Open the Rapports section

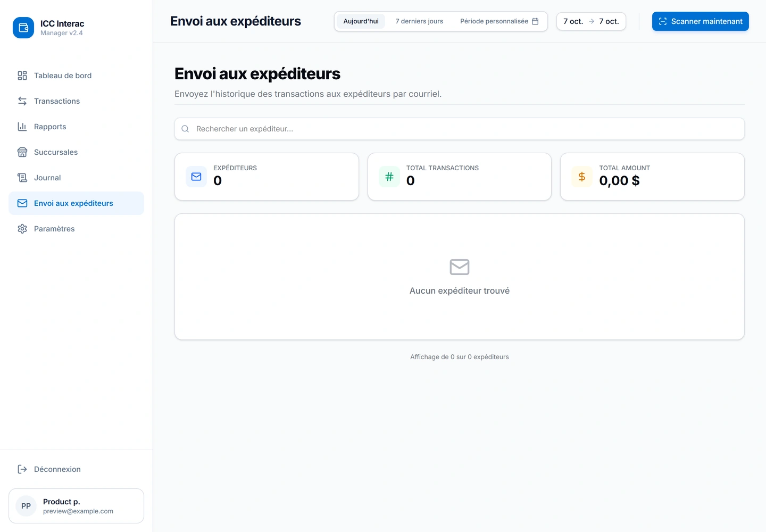[76, 127]
